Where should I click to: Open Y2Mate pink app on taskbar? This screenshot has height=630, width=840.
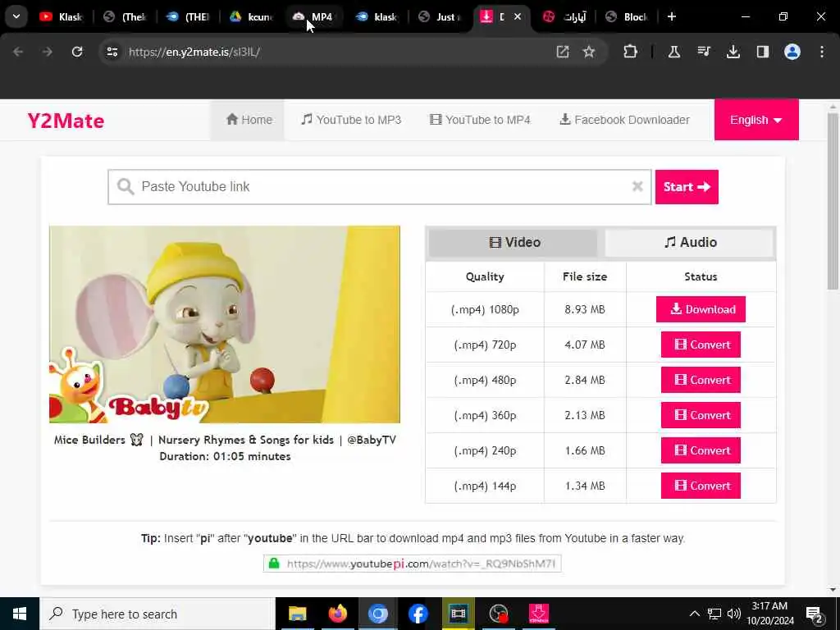(538, 614)
